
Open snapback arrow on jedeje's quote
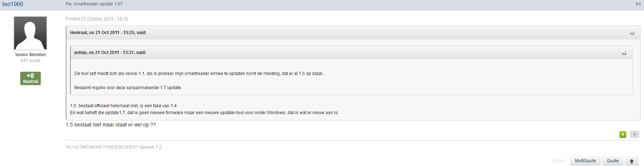pos(624,53)
